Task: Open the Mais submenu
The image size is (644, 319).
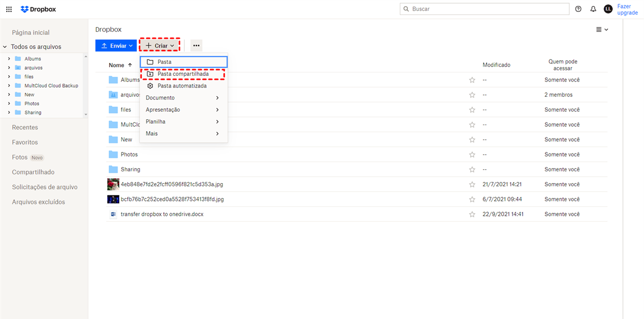Action: click(184, 133)
